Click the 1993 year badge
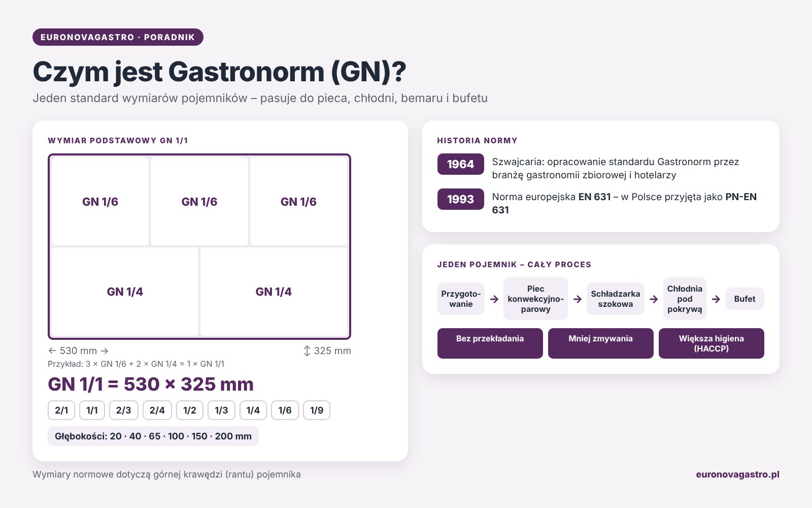The image size is (812, 508). click(460, 199)
